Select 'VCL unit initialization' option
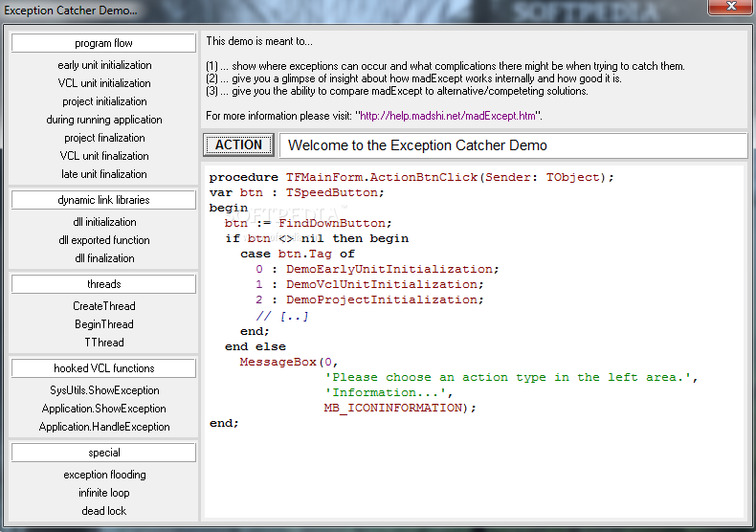This screenshot has width=756, height=532. [x=104, y=83]
